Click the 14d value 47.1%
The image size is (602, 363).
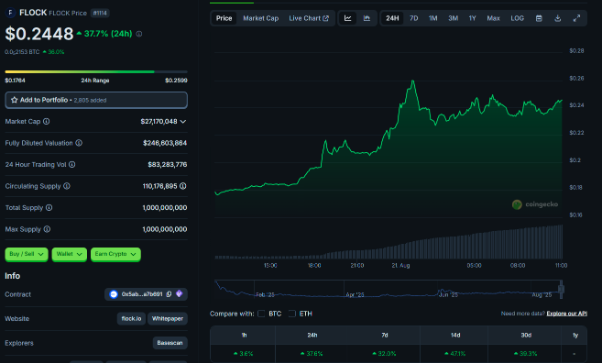(x=455, y=353)
